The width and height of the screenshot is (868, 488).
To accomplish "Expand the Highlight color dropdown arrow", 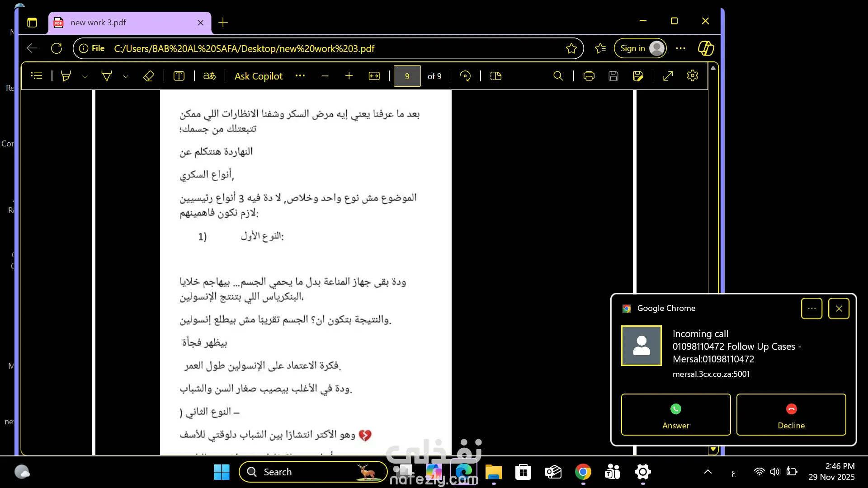I will point(85,76).
